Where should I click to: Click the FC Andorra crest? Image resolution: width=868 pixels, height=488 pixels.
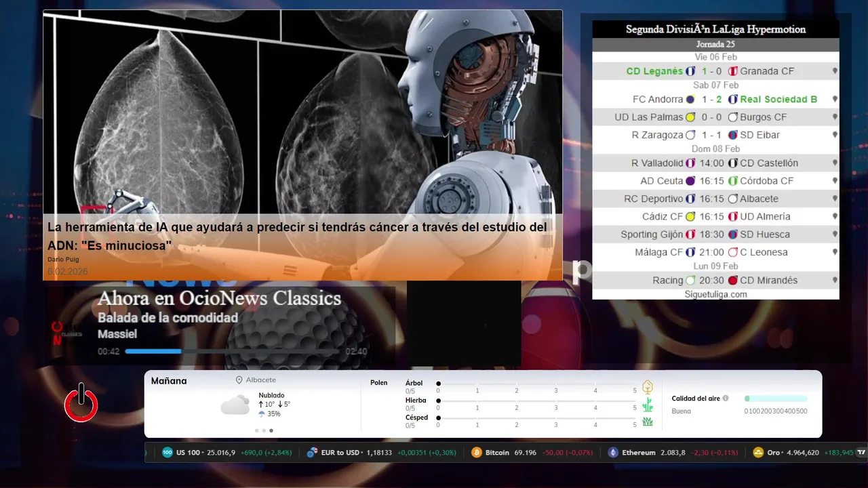coord(690,99)
